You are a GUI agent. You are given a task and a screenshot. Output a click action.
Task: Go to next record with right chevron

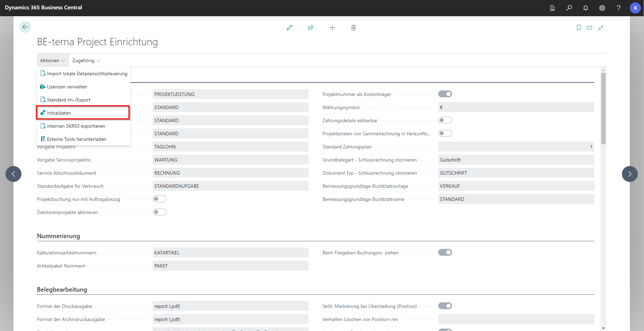(x=629, y=174)
